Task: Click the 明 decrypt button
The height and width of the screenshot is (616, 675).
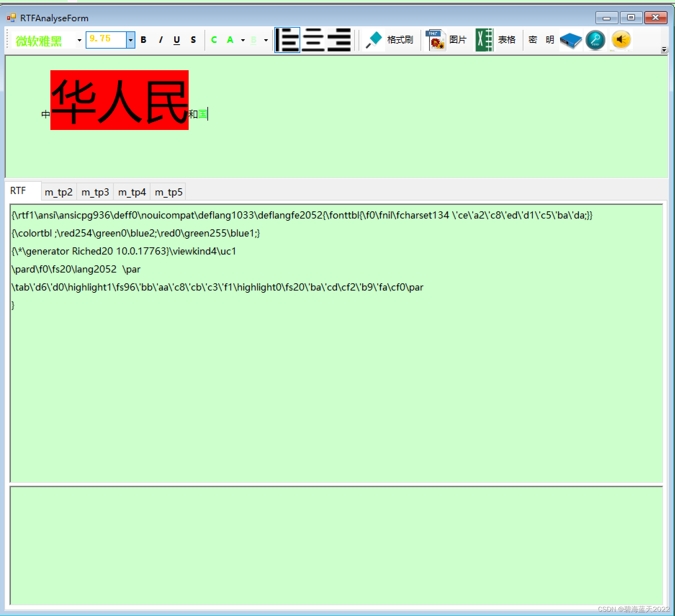Action: click(x=550, y=40)
